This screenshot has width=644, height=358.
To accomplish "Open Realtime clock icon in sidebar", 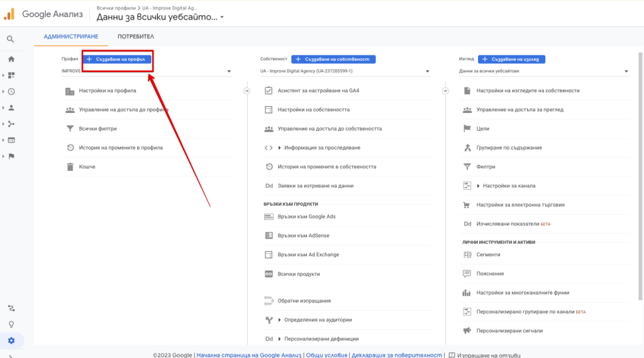I will click(11, 92).
